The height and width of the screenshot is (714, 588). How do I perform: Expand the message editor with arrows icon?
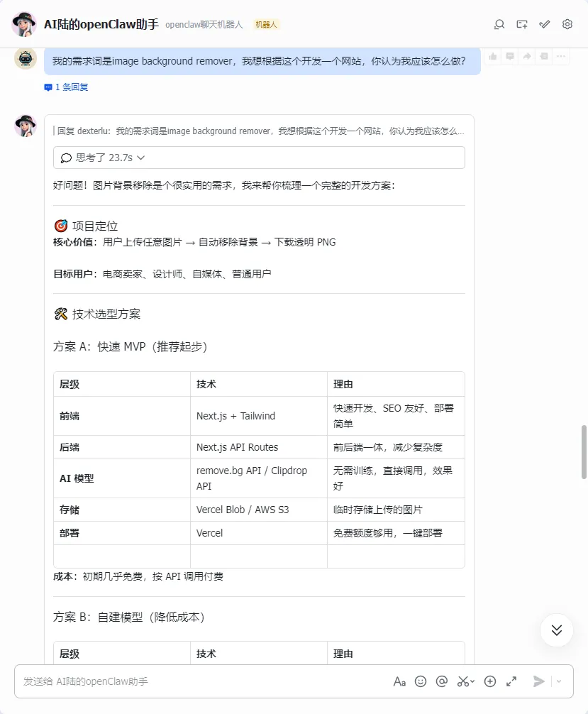pyautogui.click(x=511, y=681)
